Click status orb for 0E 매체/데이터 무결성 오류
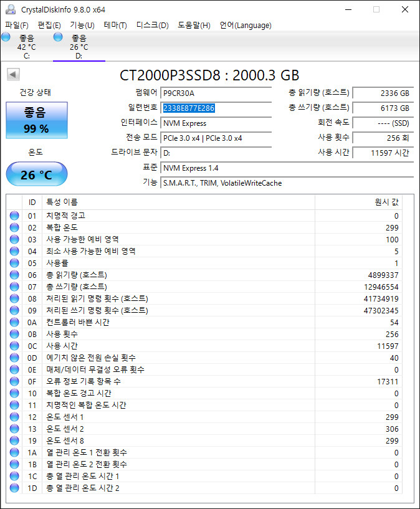420x509 pixels. (x=14, y=369)
